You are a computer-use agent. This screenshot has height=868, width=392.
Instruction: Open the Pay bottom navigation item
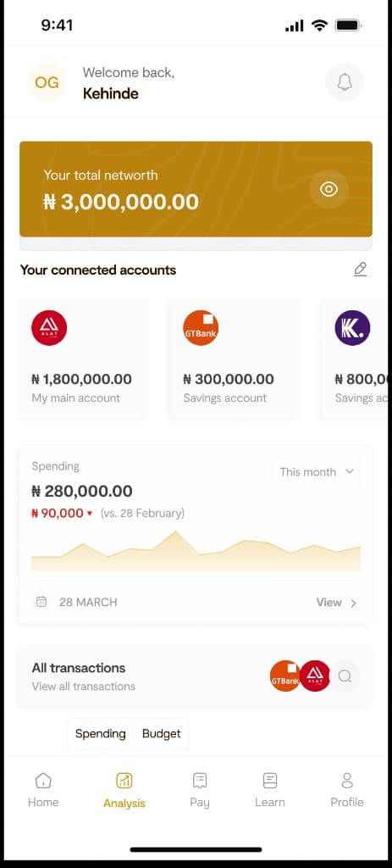pyautogui.click(x=200, y=790)
